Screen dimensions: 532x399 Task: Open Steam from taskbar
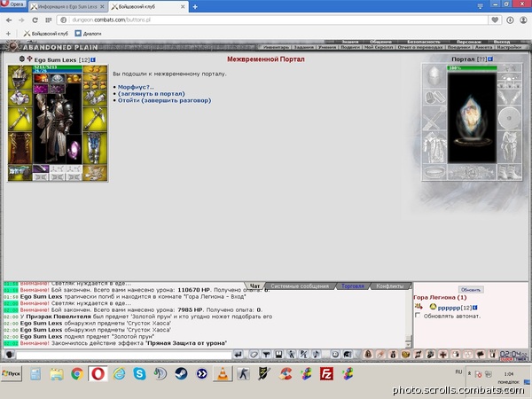click(x=181, y=373)
